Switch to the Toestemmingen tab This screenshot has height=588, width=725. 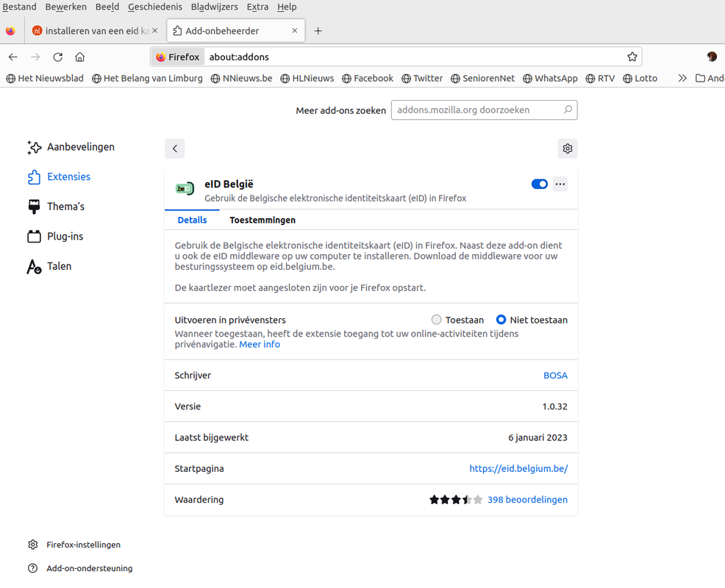(x=262, y=220)
